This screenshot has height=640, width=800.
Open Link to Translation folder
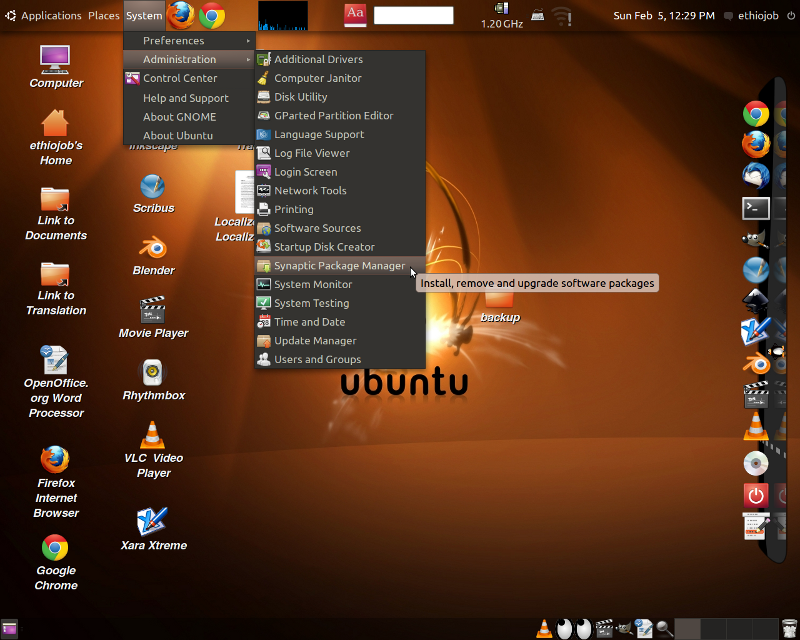coord(56,288)
